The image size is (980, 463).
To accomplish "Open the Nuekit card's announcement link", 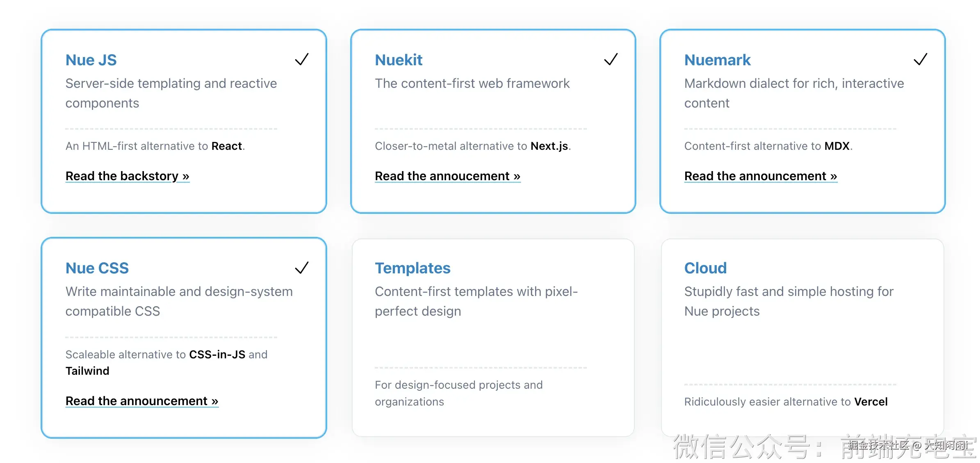I will click(x=447, y=176).
